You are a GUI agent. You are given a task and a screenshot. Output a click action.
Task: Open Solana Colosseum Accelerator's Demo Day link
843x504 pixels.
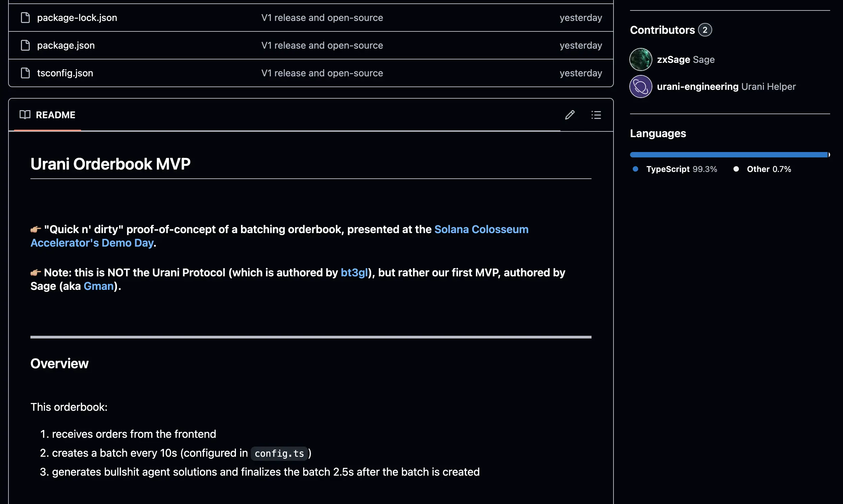coord(481,230)
